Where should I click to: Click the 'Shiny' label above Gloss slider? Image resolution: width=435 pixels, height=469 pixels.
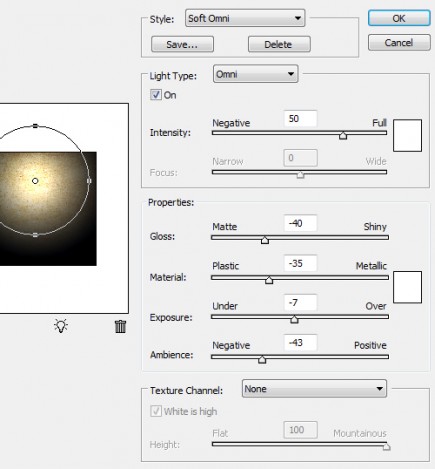pyautogui.click(x=375, y=227)
